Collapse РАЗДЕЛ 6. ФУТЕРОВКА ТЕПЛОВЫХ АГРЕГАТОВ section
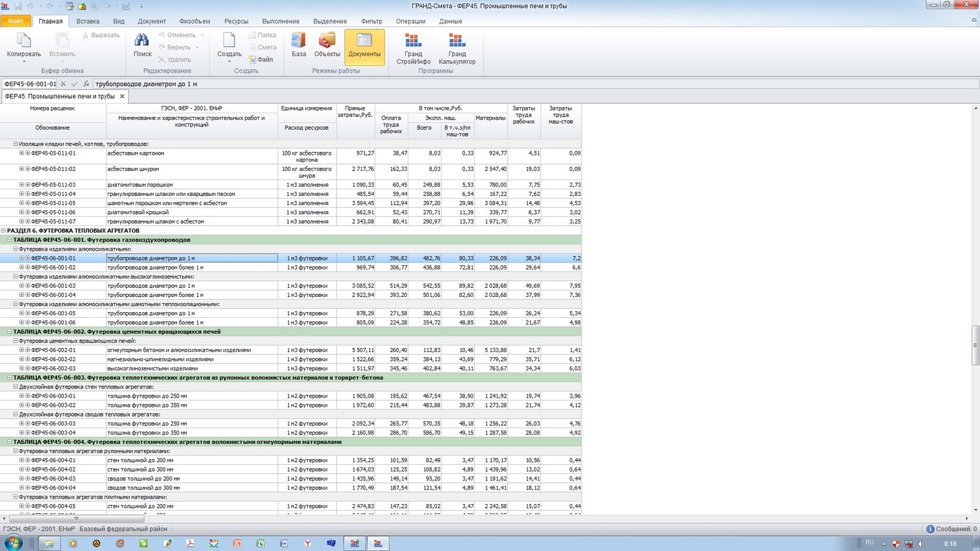Viewport: 980px width, 551px height. (4, 230)
